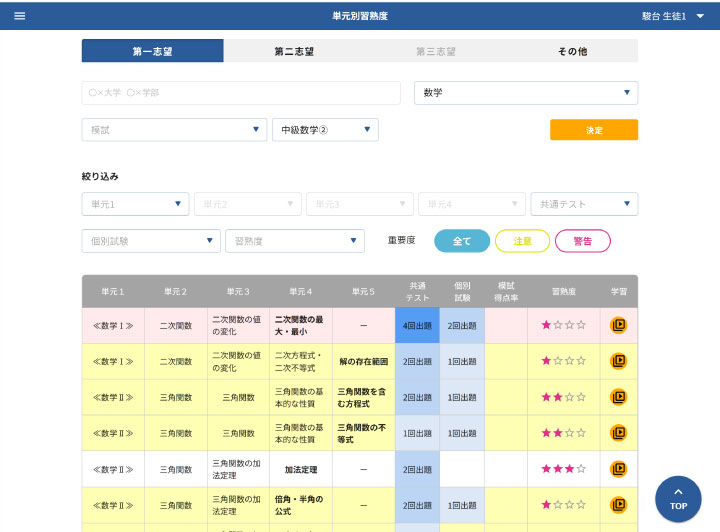Click the ○×大学 ○×学部 input field
This screenshot has height=532, width=720.
[x=241, y=93]
